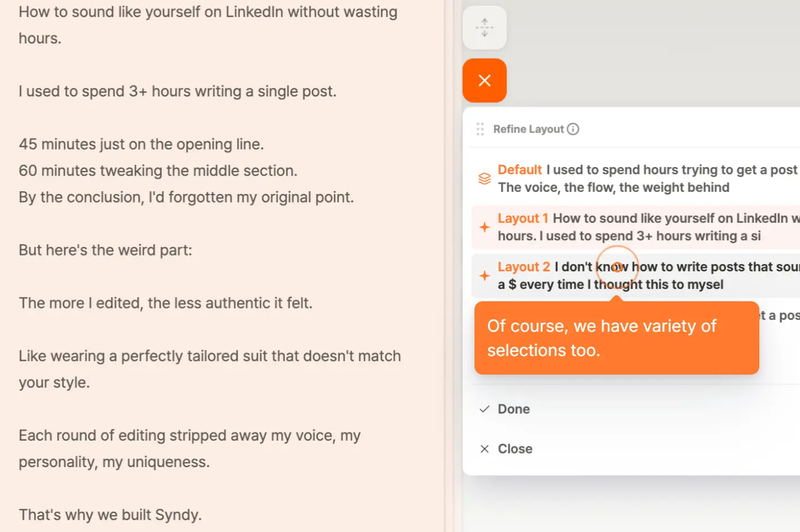800x532 pixels.
Task: Click the sparkle icon beside Layout 1
Action: tap(484, 227)
